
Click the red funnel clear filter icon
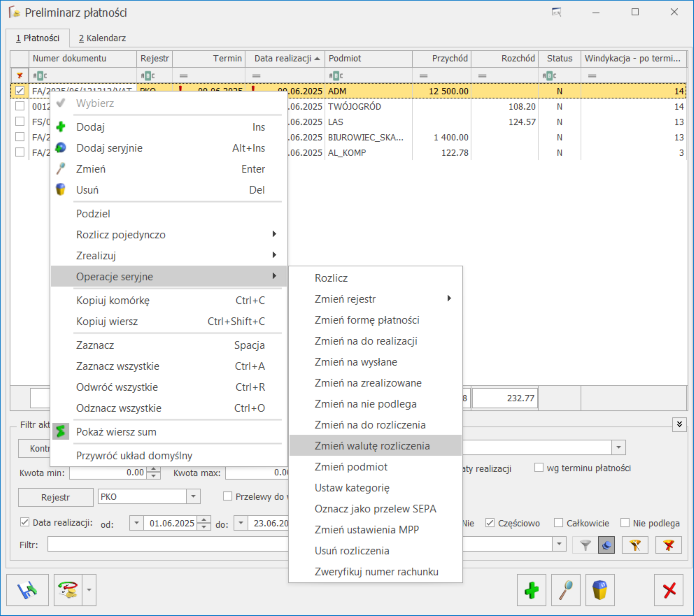point(668,545)
